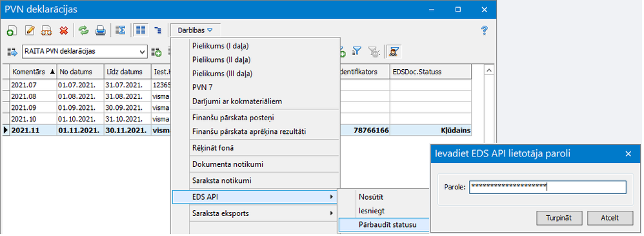Click the 01.07.2021. date cell

point(81,85)
